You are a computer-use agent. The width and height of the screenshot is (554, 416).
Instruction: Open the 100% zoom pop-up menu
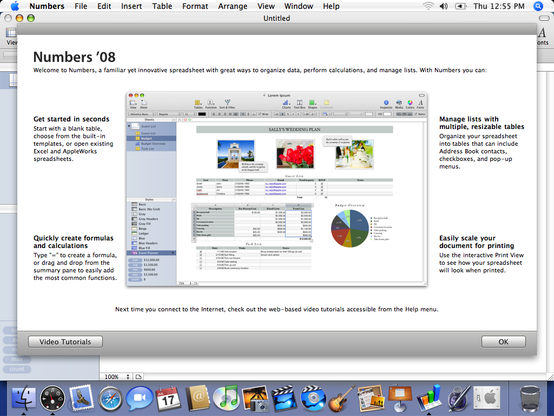(x=117, y=377)
